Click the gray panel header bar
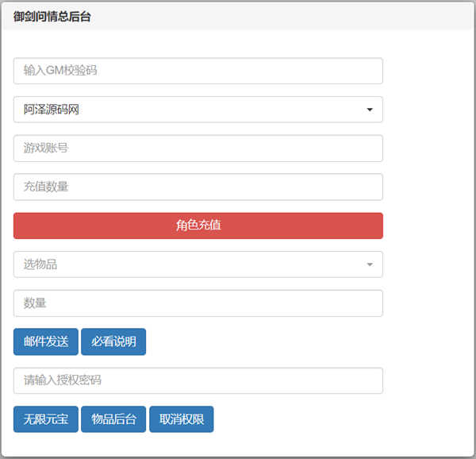The image size is (476, 459). (278, 17)
